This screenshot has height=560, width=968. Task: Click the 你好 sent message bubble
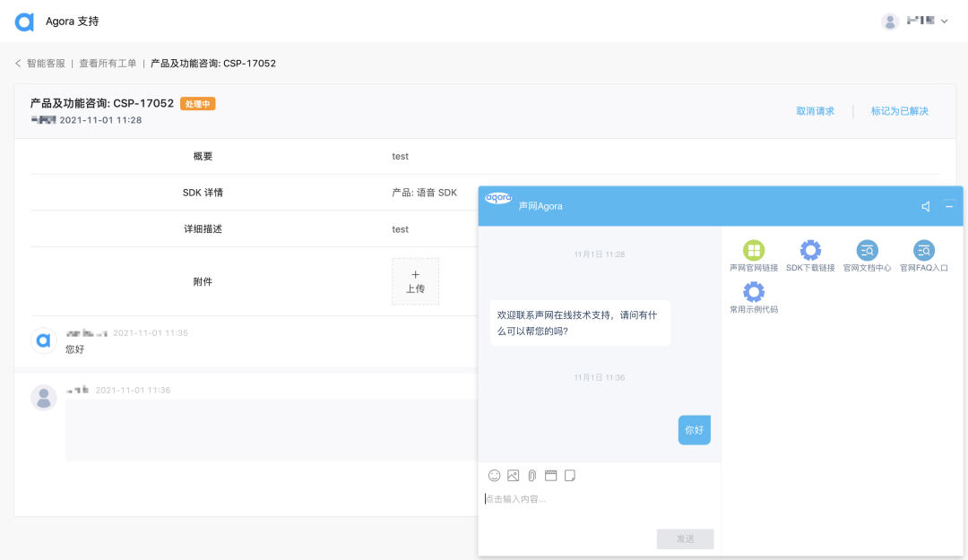click(x=695, y=430)
